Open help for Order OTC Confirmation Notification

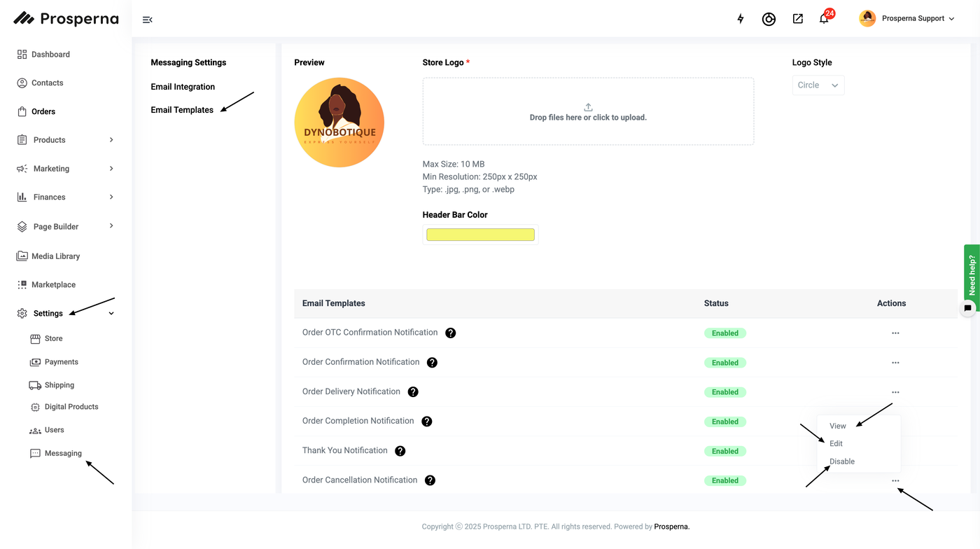451,333
